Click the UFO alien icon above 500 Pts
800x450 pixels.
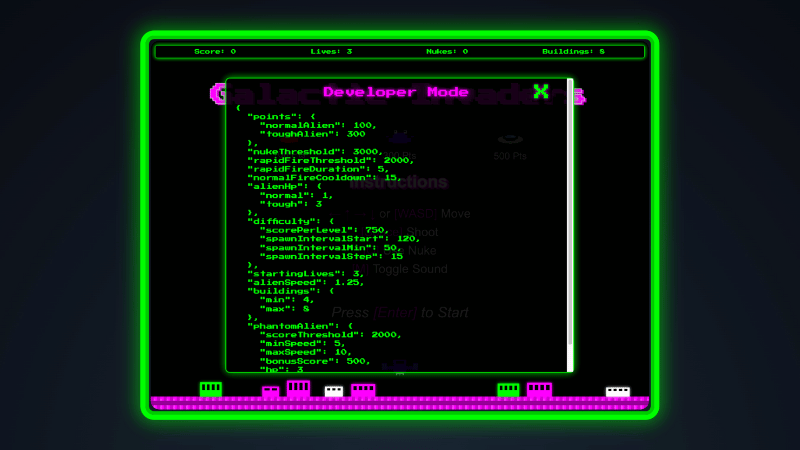pos(510,139)
